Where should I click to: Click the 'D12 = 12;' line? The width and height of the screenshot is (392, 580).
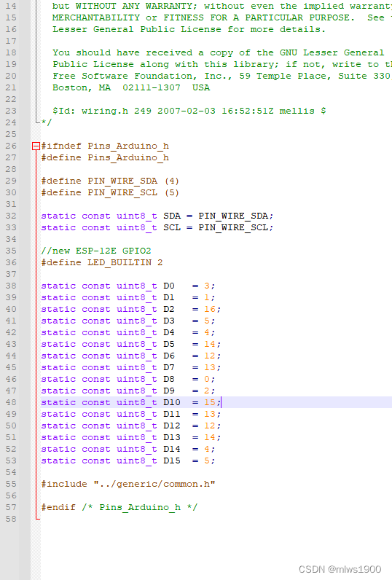(131, 426)
